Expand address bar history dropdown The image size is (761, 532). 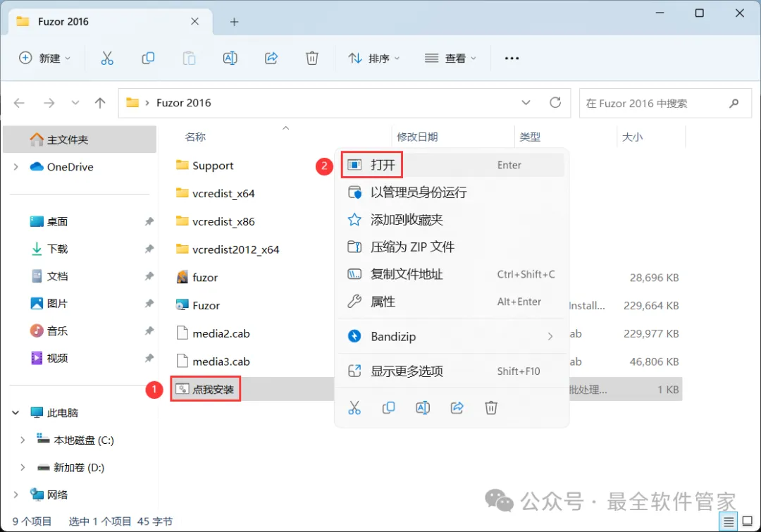pos(526,102)
